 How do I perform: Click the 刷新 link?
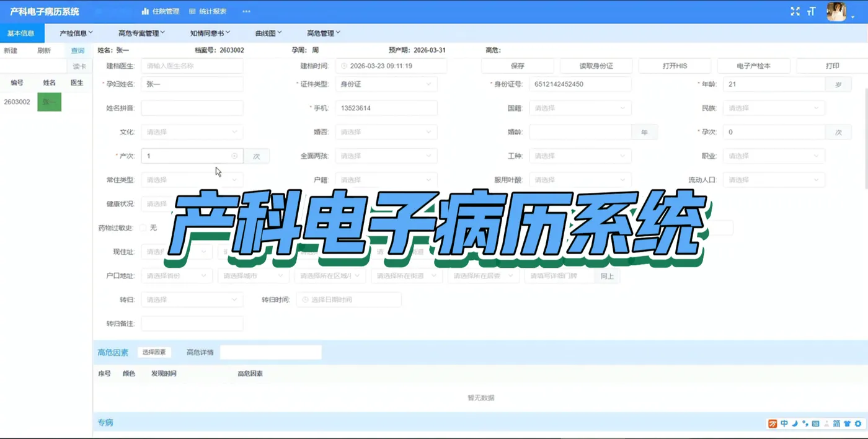(44, 51)
